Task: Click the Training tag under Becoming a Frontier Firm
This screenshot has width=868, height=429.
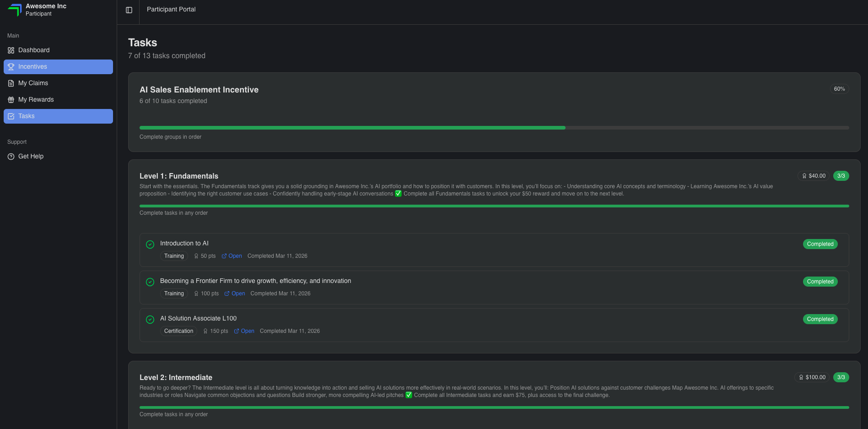Action: point(174,293)
